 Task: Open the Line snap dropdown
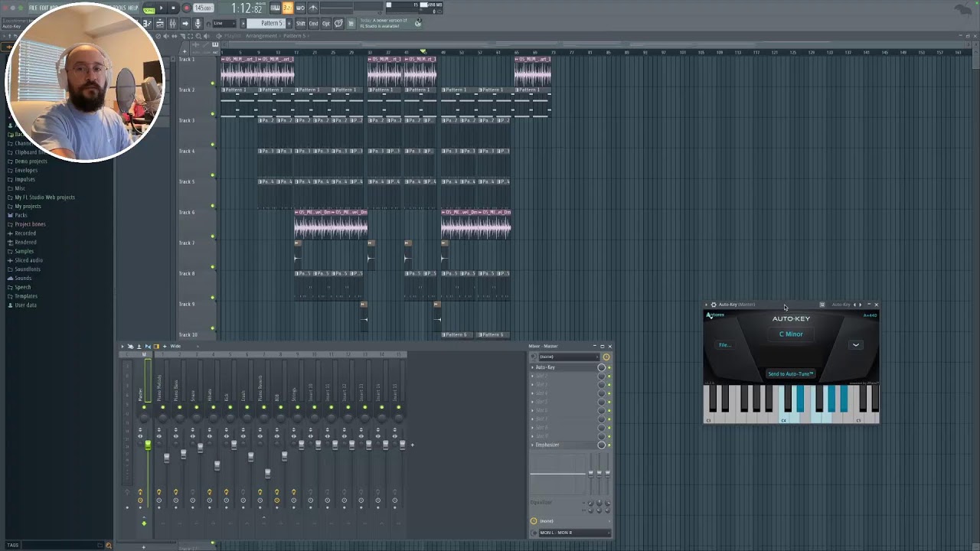224,24
